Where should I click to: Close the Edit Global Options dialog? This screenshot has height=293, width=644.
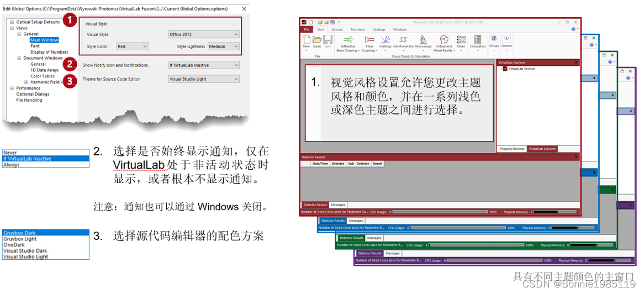(244, 9)
